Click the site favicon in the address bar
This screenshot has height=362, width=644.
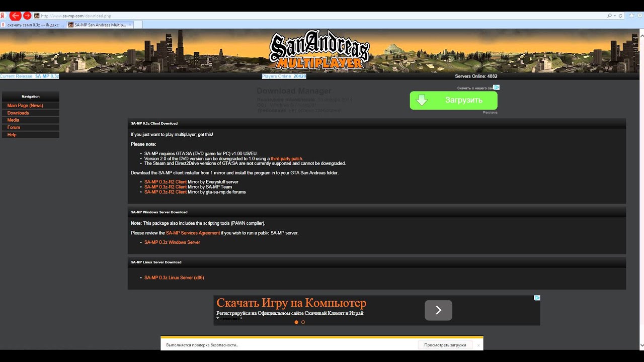(37, 16)
